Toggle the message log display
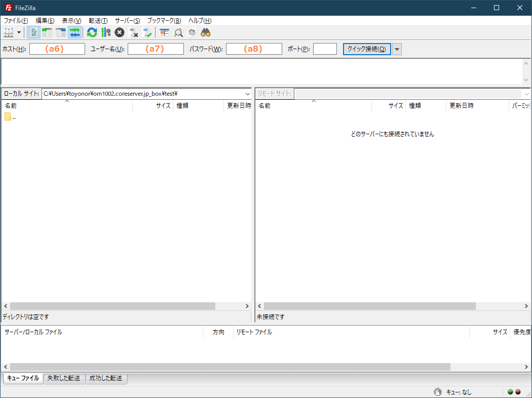This screenshot has width=532, height=398. [33, 32]
